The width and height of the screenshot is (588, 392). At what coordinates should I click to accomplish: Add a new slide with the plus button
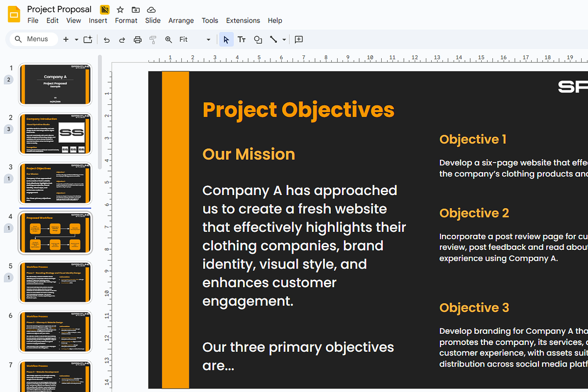click(x=66, y=39)
